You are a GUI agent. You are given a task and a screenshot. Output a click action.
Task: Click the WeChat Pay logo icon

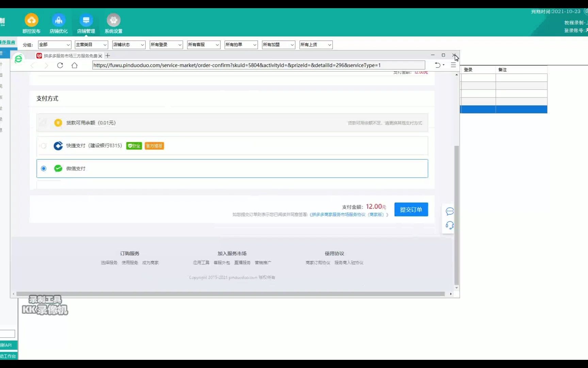point(58,168)
